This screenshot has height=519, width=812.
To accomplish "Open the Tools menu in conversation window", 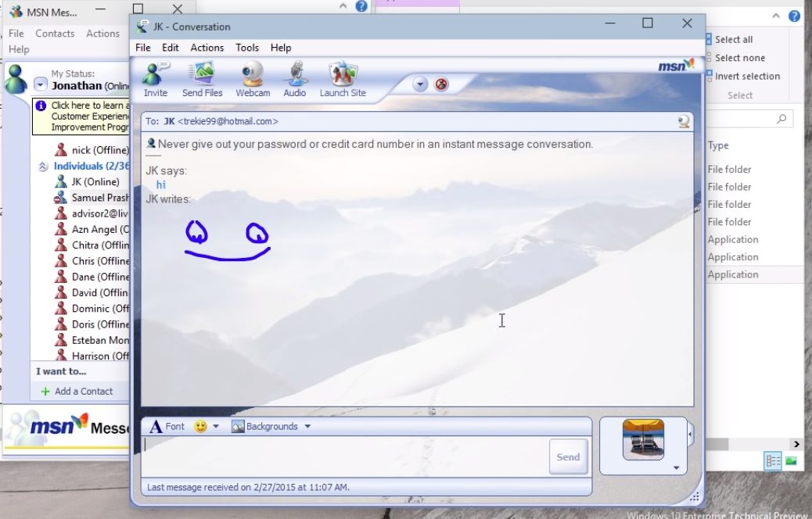I will point(247,48).
